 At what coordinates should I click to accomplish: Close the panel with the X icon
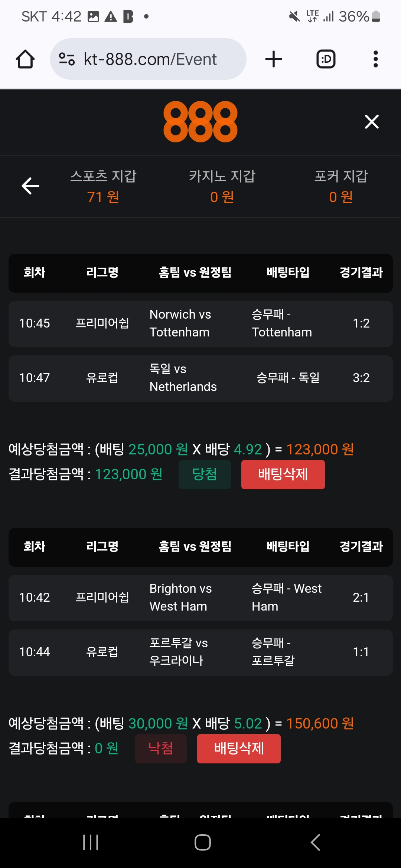coord(372,122)
